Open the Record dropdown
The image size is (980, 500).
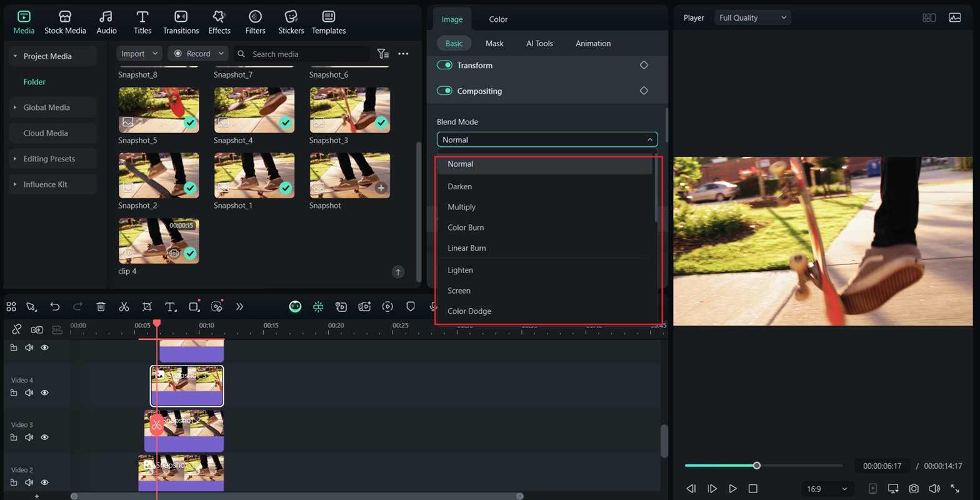pyautogui.click(x=198, y=54)
